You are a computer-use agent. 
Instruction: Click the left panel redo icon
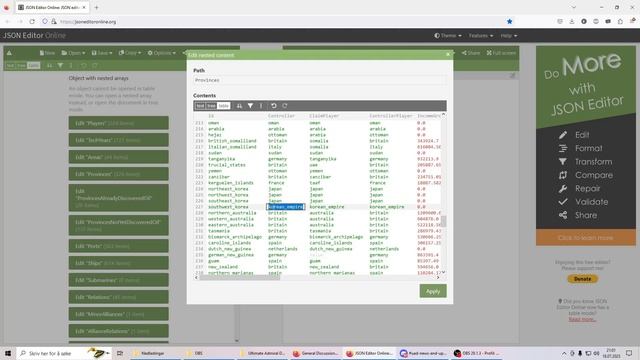[x=95, y=65]
